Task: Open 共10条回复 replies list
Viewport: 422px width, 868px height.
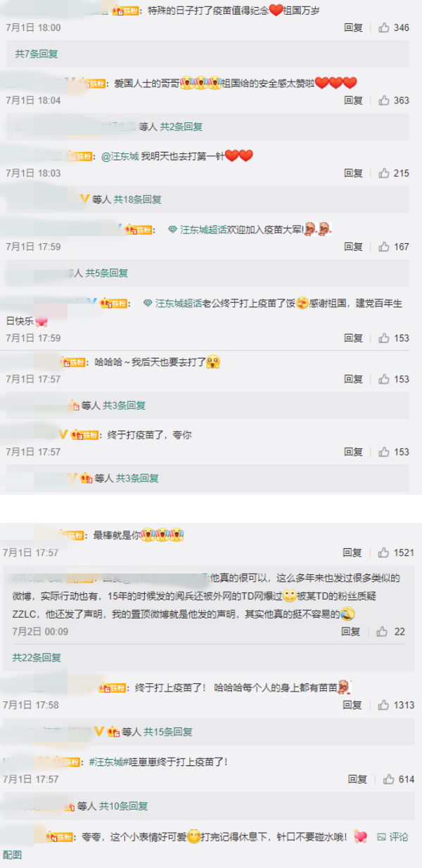Action: coord(123,806)
